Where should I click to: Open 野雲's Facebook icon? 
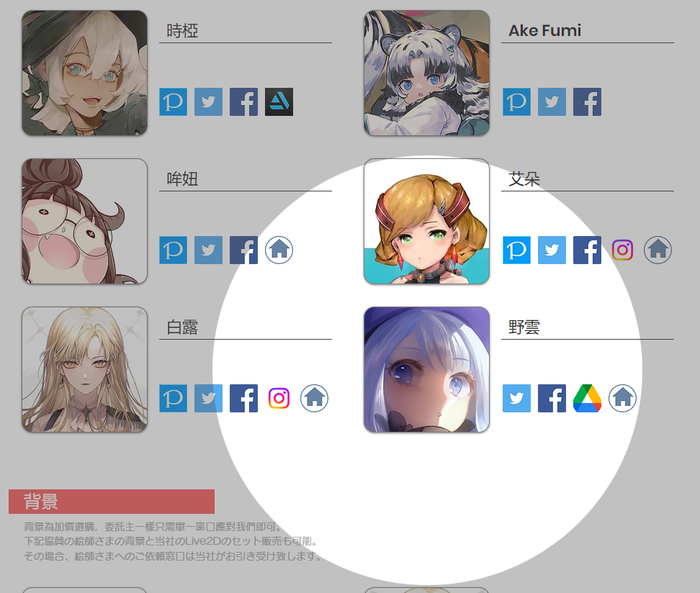[x=552, y=398]
